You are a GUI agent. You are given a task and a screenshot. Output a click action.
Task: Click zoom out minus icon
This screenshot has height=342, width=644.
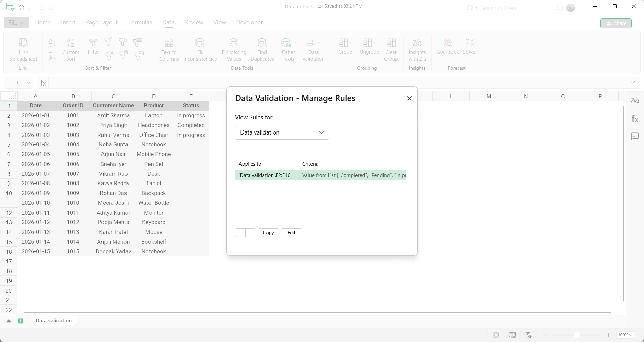tap(545, 335)
